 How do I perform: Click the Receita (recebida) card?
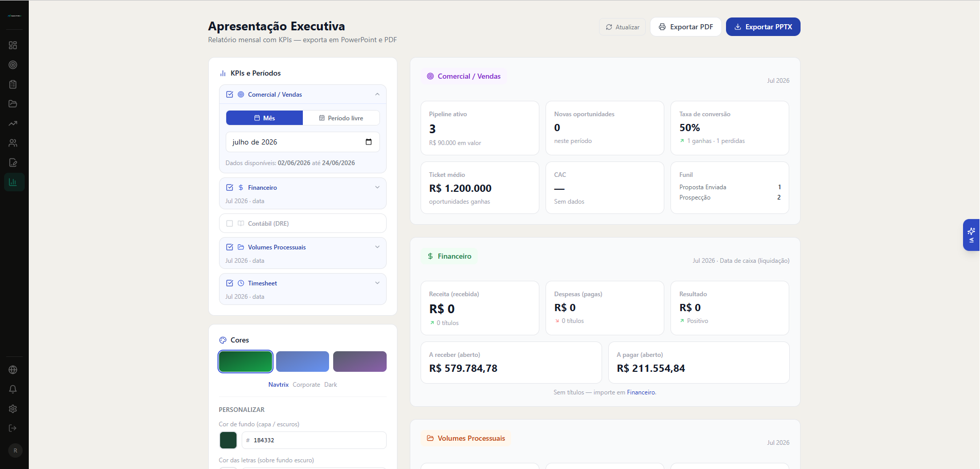(480, 308)
